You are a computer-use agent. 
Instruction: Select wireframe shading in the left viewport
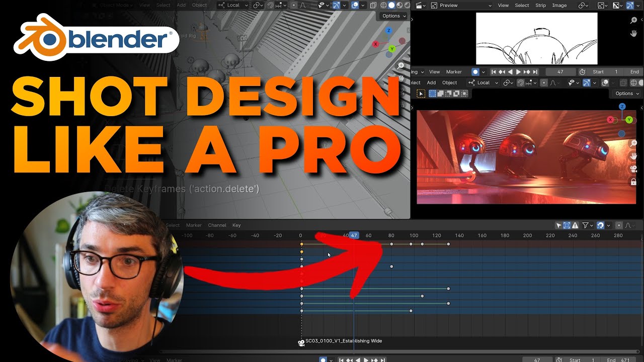pyautogui.click(x=383, y=5)
